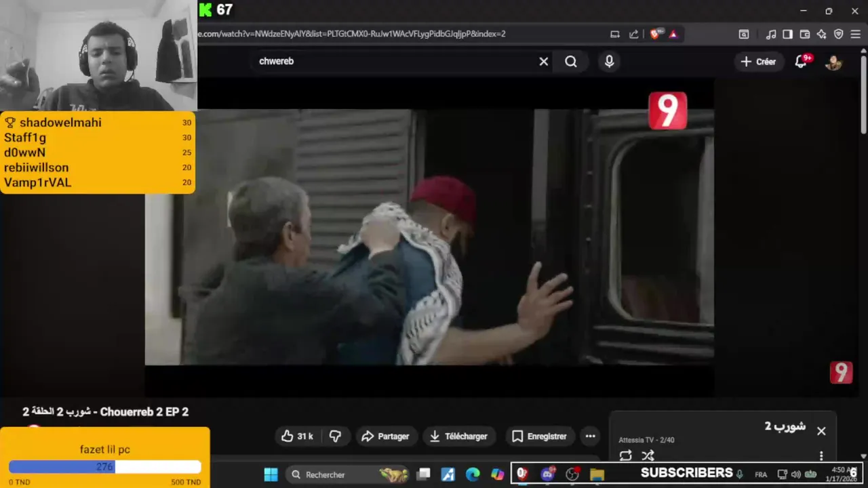Open the Créer menu
The image size is (868, 488).
click(x=758, y=62)
